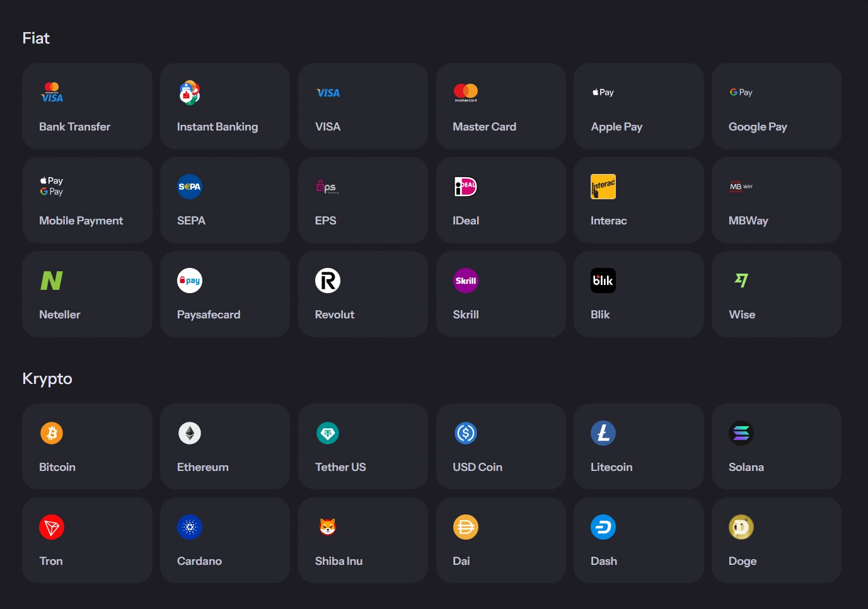Select Bank Transfer payment label
868x609 pixels.
(74, 127)
